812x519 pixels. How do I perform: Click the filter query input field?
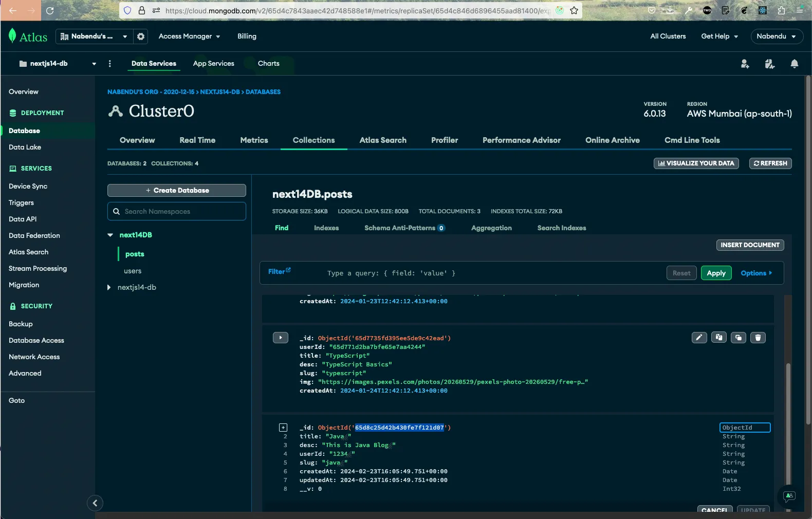point(493,273)
